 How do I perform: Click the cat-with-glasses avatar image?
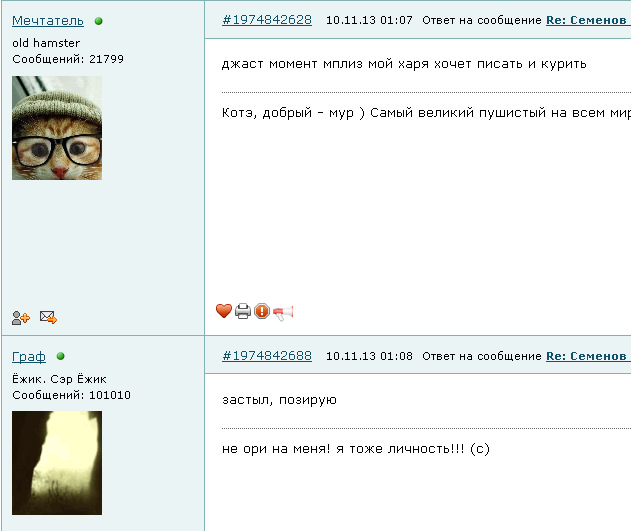click(57, 128)
